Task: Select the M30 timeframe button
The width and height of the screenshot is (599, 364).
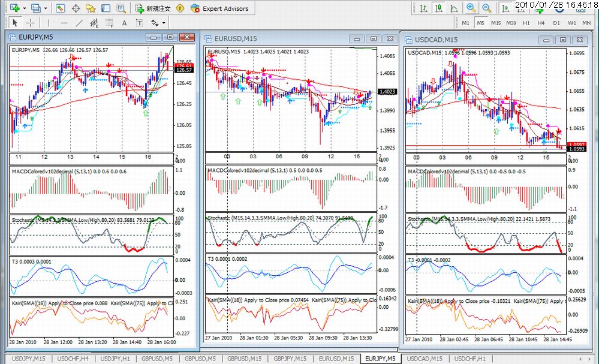Action: click(511, 23)
